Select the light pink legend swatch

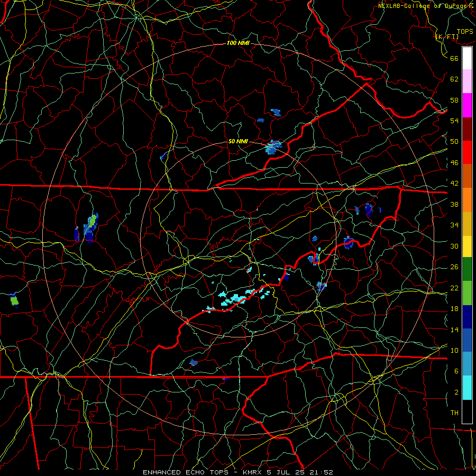click(467, 81)
